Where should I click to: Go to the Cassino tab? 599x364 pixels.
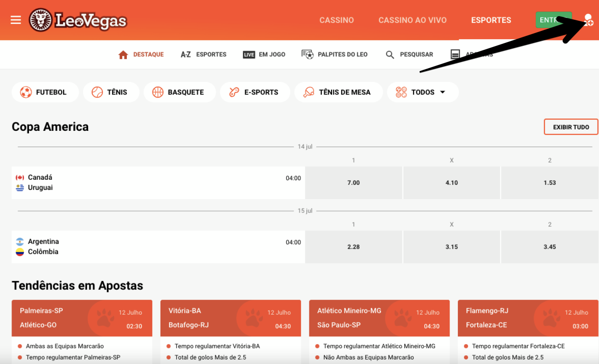click(x=337, y=20)
